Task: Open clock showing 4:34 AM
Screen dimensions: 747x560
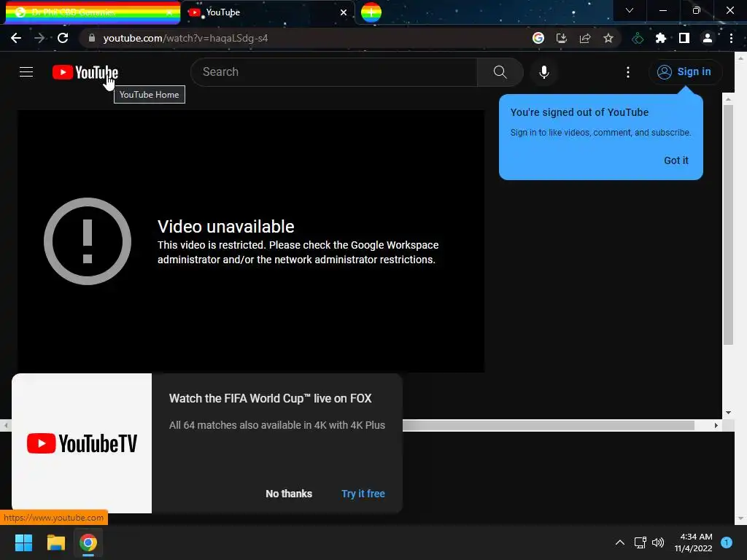Action: click(x=693, y=542)
